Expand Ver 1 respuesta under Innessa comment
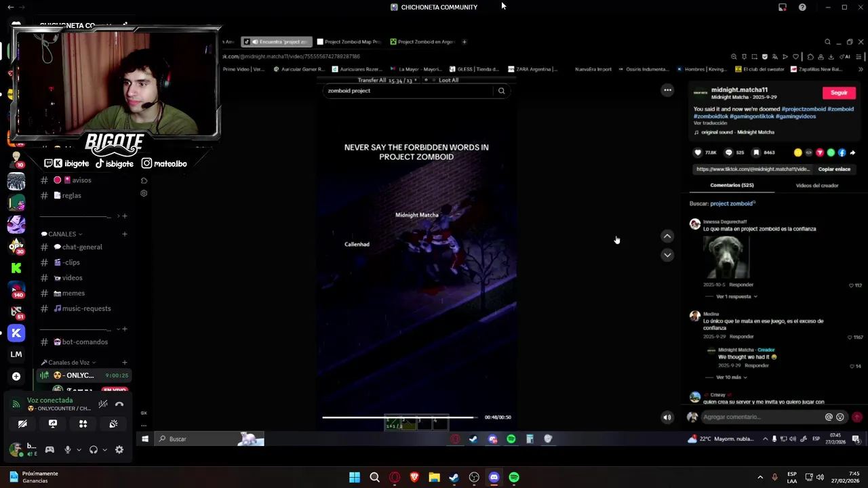 tap(736, 296)
